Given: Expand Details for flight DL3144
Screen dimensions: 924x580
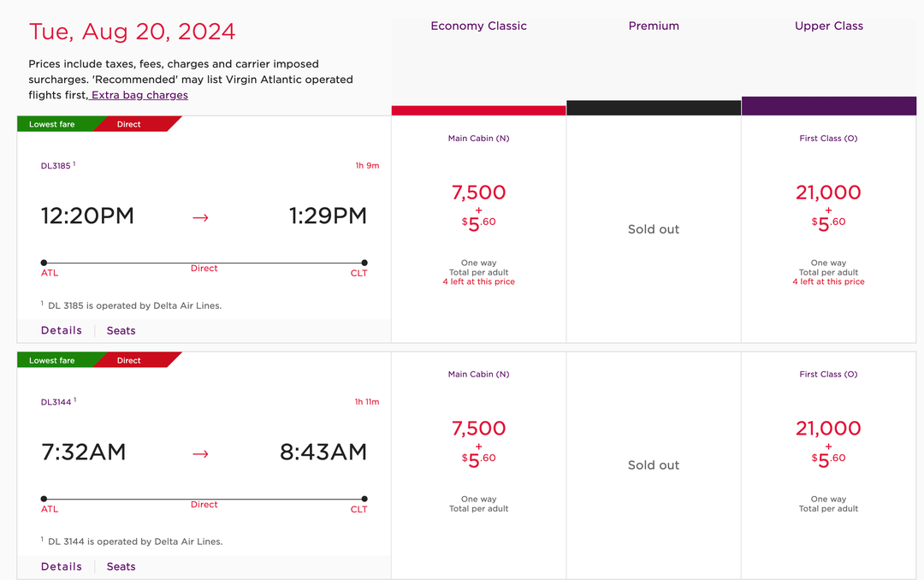Looking at the screenshot, I should 61,566.
